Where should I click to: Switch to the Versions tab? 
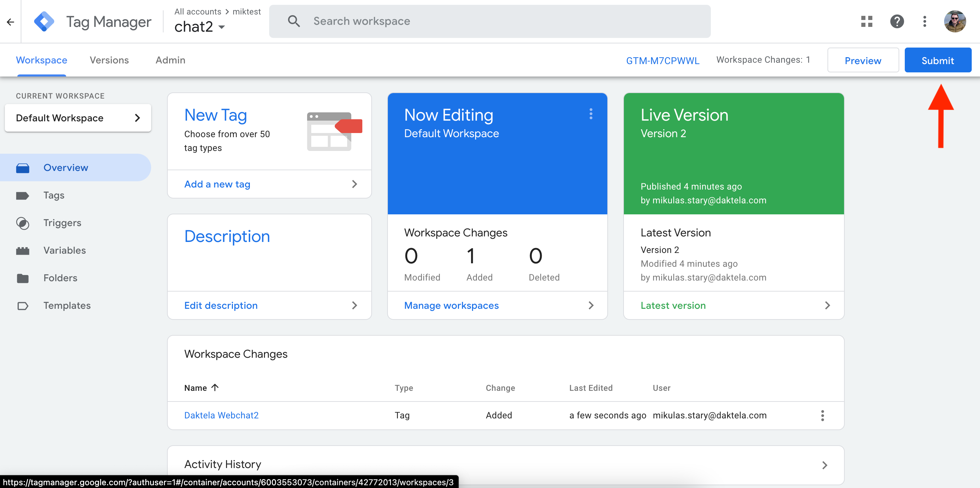point(109,60)
